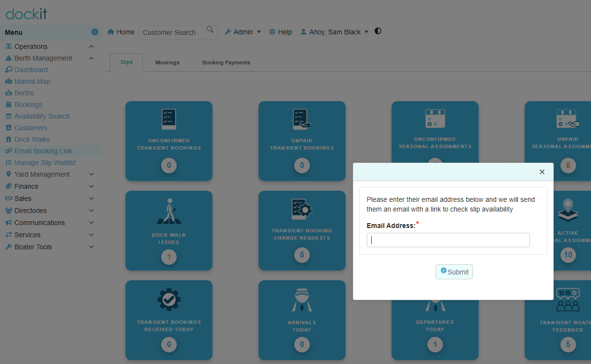
Task: Click the Unconfirmed Seasonal Assignments calendar icon
Action: [x=435, y=119]
